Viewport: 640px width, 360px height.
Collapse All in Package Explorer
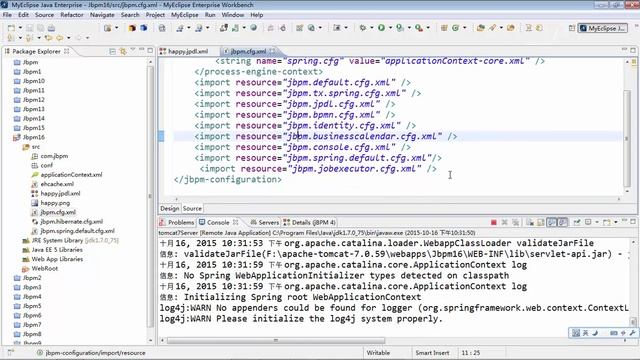click(112, 51)
